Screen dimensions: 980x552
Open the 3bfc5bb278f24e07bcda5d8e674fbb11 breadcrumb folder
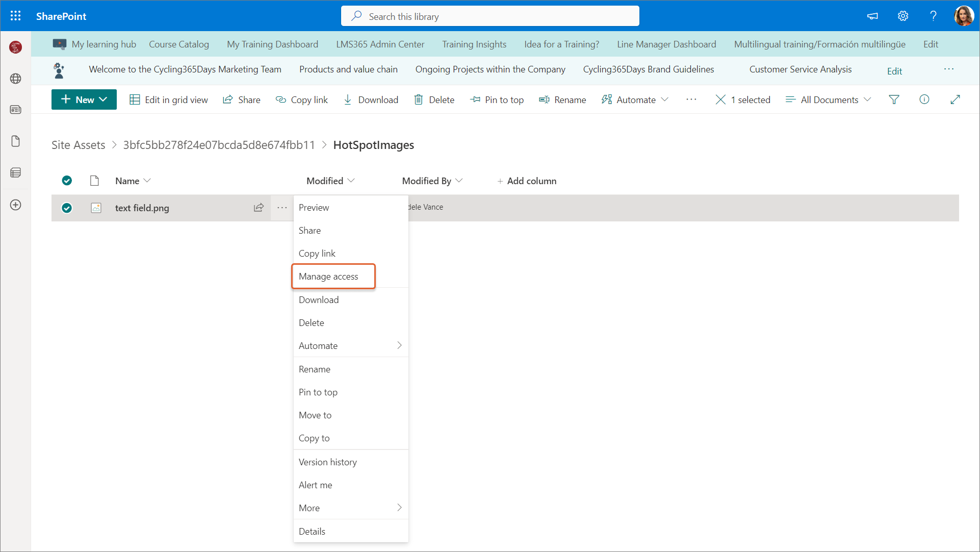pos(219,145)
